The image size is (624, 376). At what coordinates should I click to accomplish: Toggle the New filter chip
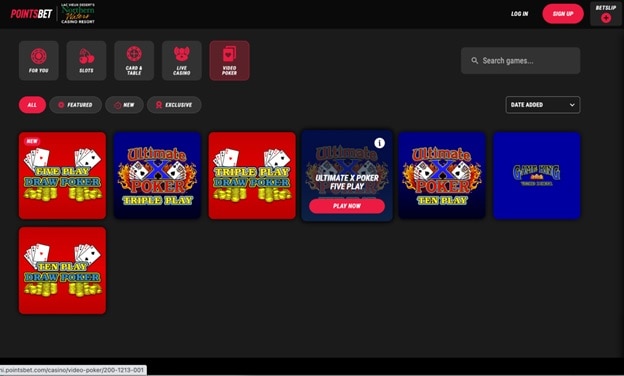point(124,105)
